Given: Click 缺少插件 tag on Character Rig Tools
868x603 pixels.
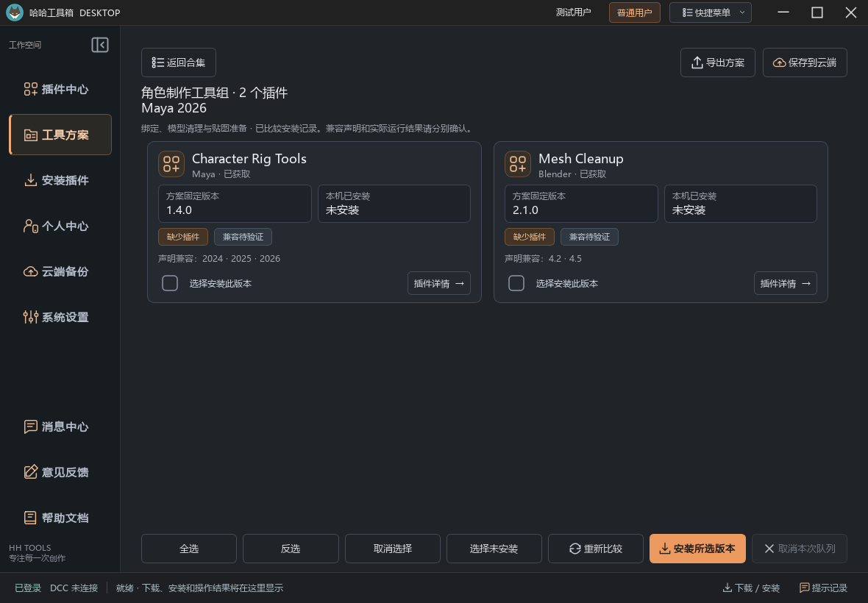Looking at the screenshot, I should [x=183, y=237].
